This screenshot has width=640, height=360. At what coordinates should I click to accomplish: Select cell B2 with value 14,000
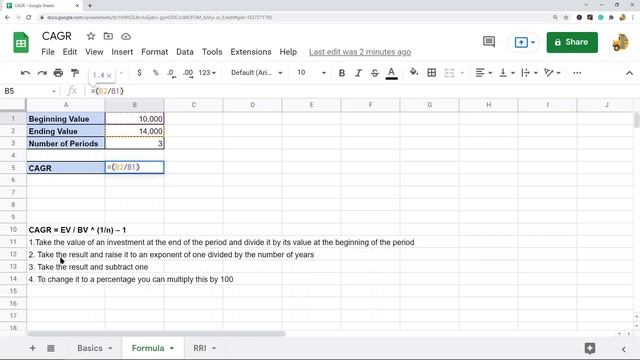point(134,131)
